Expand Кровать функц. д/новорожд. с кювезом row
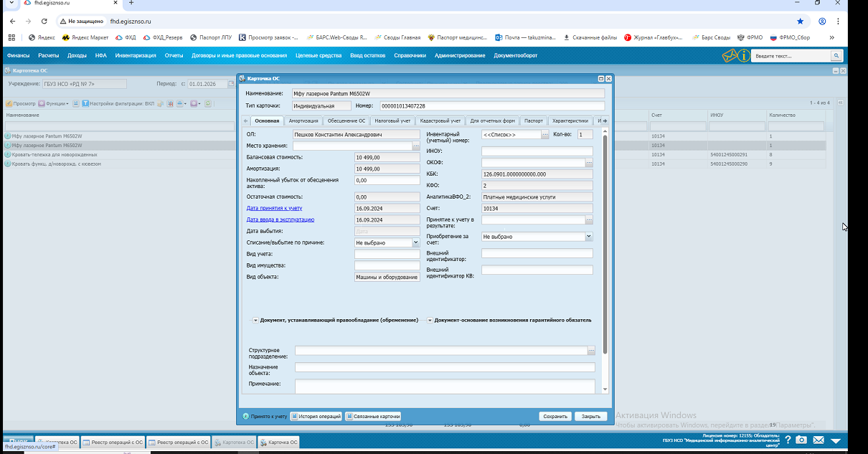The width and height of the screenshot is (868, 454). (x=8, y=164)
